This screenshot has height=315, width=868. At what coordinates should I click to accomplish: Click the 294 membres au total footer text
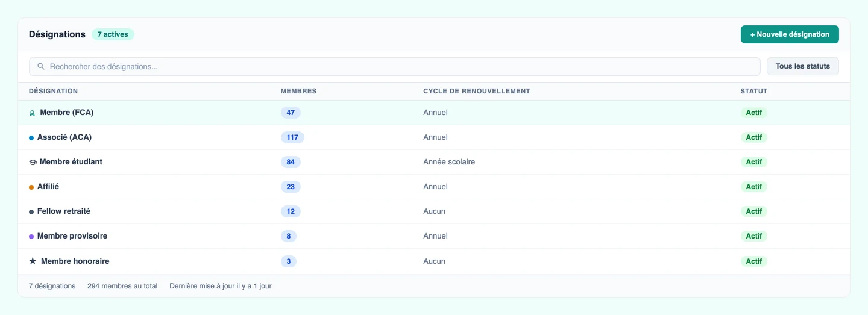122,286
